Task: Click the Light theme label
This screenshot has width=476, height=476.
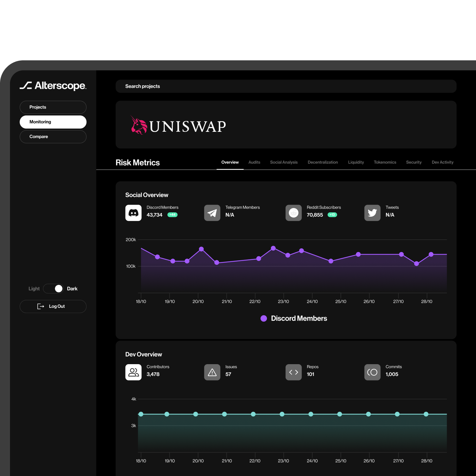Action: tap(34, 289)
